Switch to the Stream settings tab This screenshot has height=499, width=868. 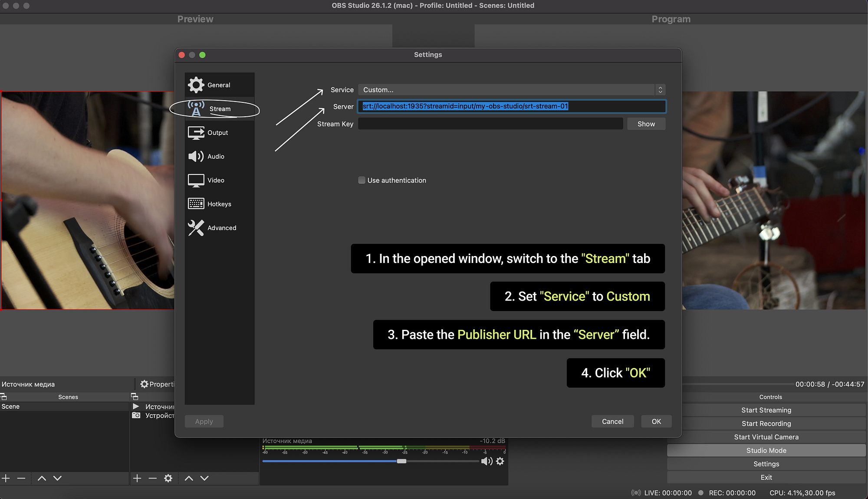pyautogui.click(x=220, y=109)
